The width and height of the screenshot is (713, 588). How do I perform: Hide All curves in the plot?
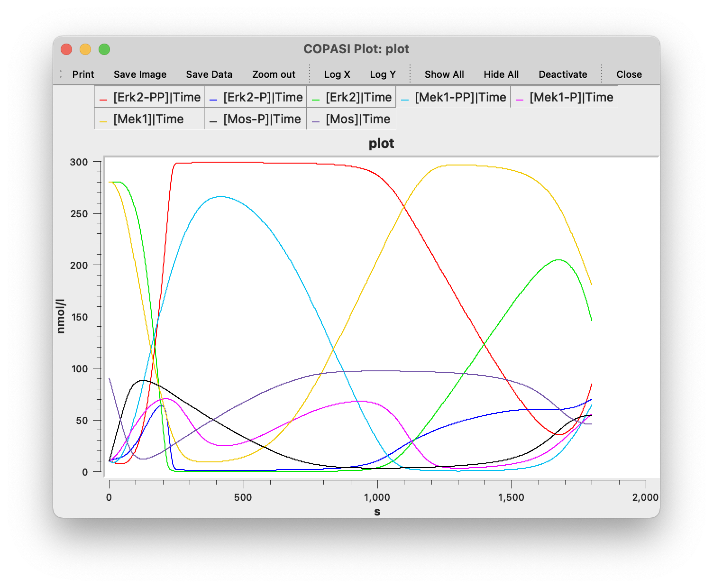[501, 74]
